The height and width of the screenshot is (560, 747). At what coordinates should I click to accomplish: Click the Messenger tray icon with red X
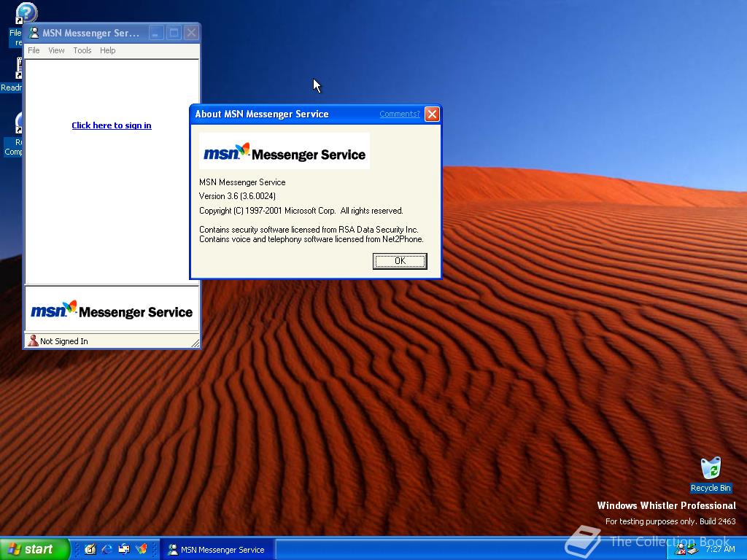point(681,550)
